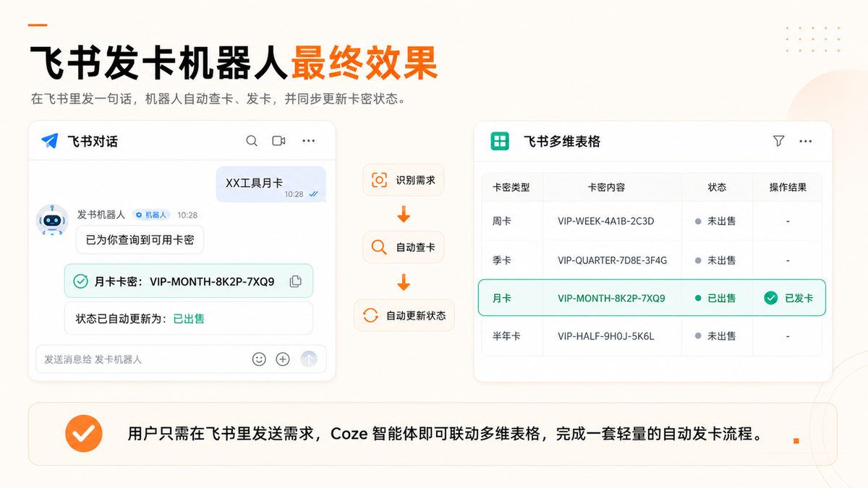868x488 pixels.
Task: Select the 周卡 row cell
Action: click(502, 221)
